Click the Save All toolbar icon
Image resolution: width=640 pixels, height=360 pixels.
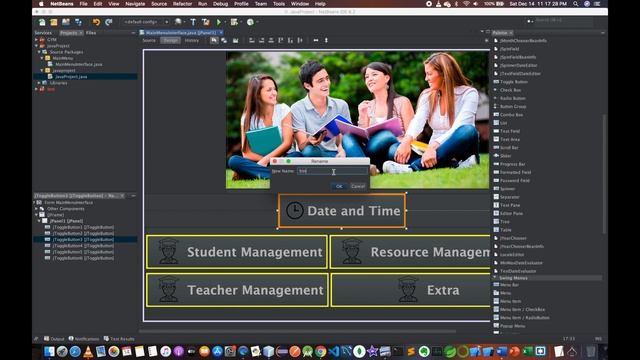tap(78, 22)
